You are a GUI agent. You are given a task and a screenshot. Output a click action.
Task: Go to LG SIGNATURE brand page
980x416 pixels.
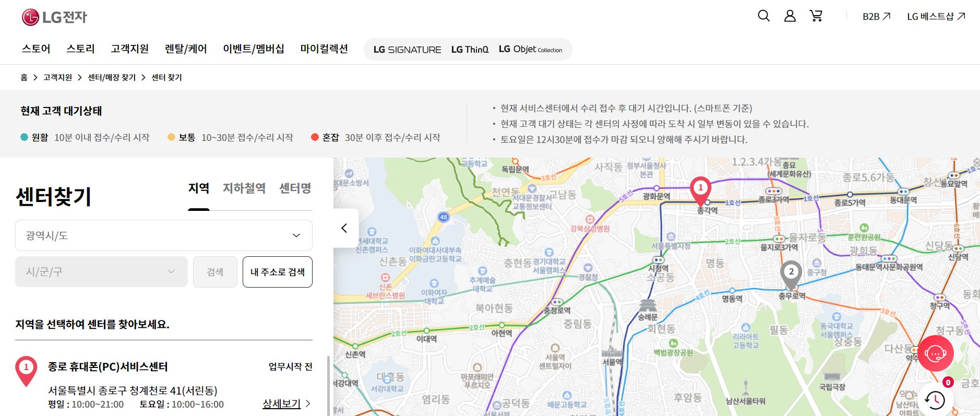point(407,50)
